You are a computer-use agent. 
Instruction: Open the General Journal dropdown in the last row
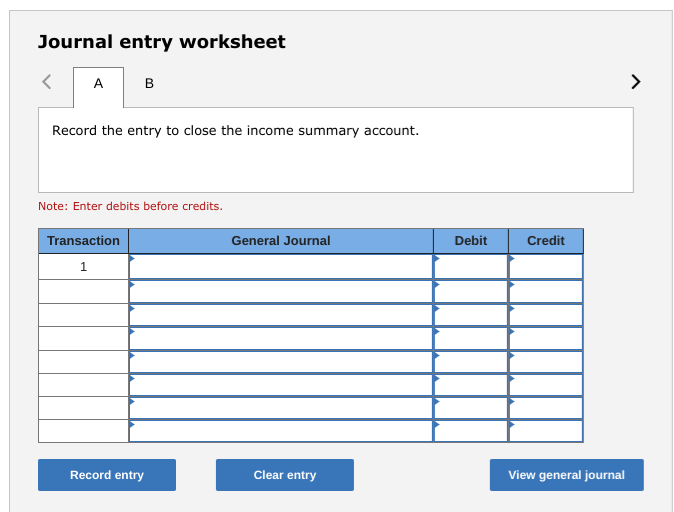(281, 431)
